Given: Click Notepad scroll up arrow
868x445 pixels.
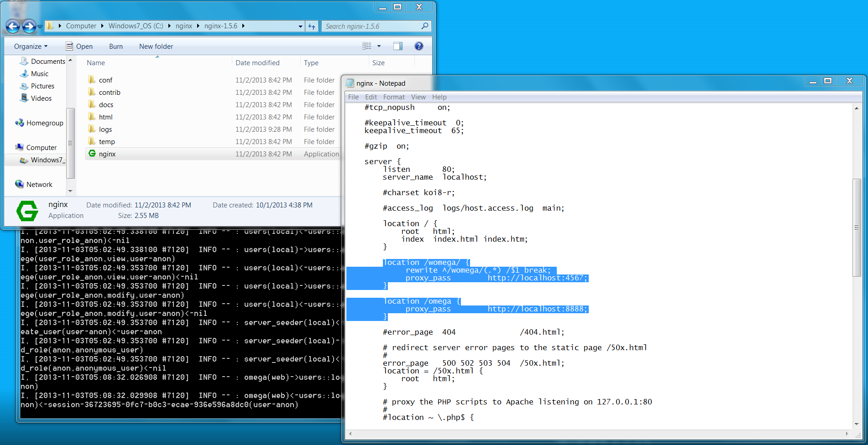Looking at the screenshot, I should tap(857, 108).
